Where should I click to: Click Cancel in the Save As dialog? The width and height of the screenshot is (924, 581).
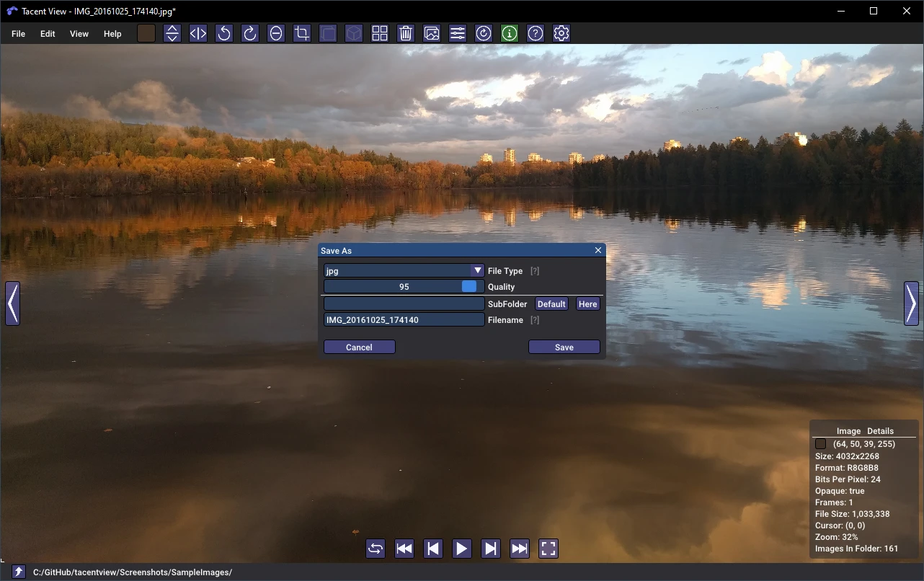point(359,347)
